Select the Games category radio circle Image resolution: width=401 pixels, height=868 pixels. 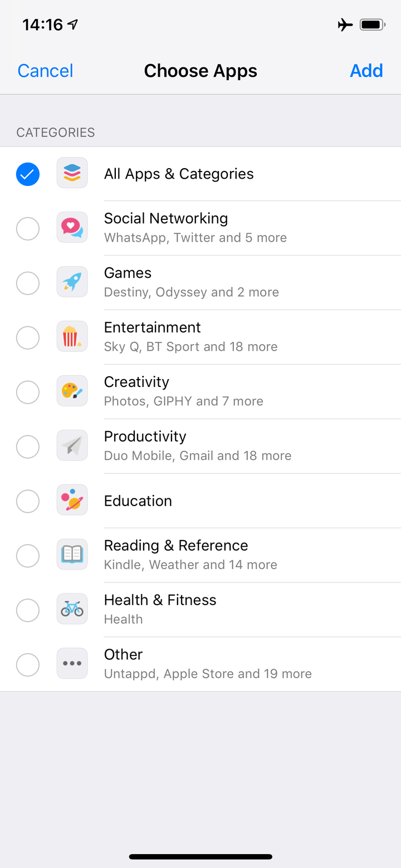click(x=28, y=283)
